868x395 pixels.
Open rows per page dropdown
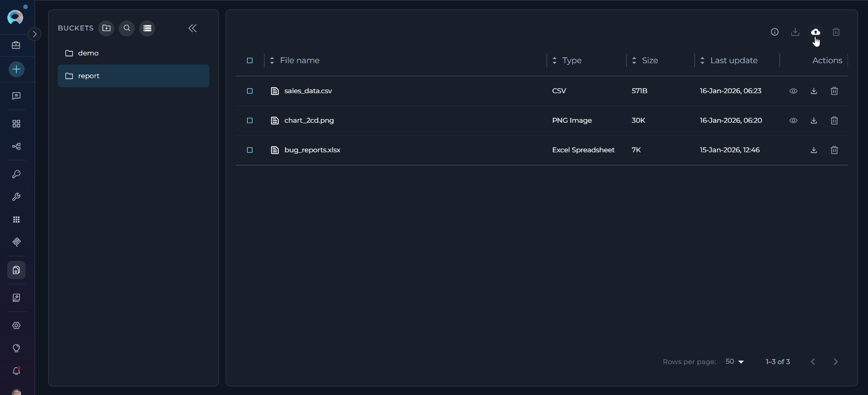pos(735,362)
